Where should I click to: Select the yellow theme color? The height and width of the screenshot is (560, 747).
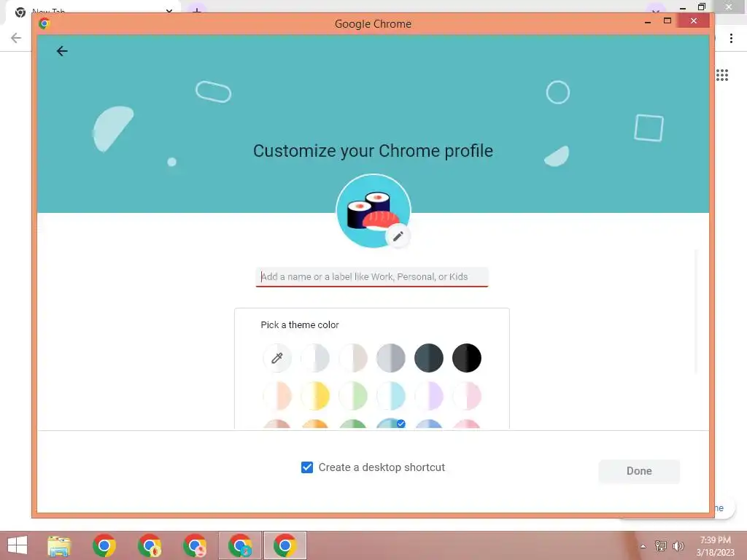(x=315, y=396)
